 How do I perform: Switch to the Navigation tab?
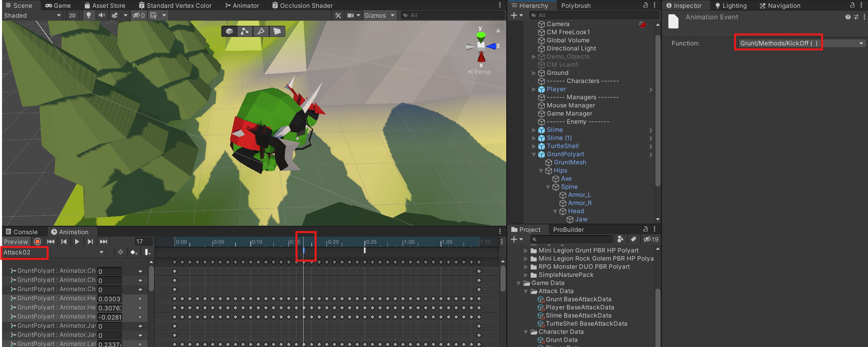pos(780,5)
